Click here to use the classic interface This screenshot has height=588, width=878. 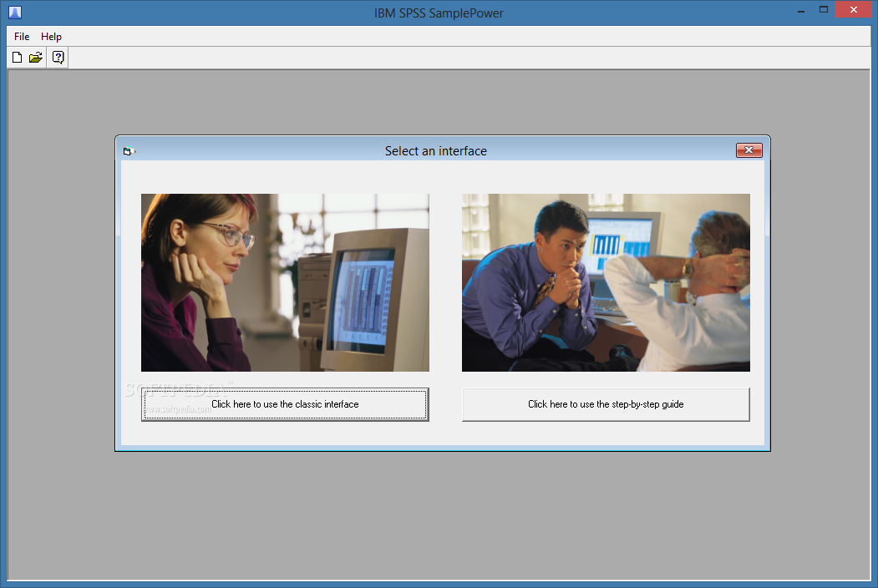(285, 404)
